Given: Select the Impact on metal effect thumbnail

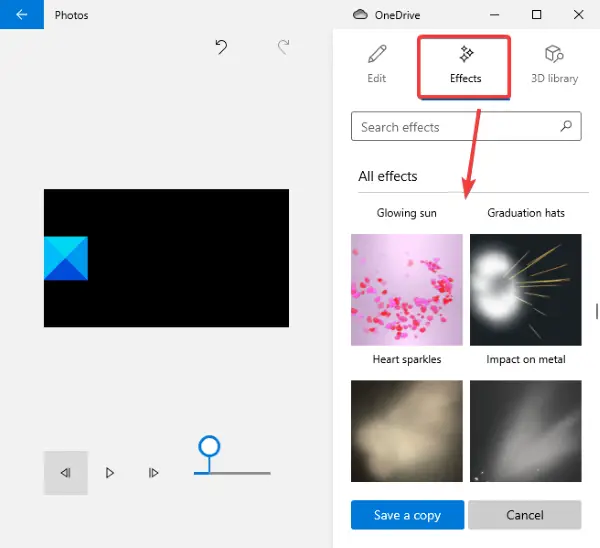Looking at the screenshot, I should [x=526, y=290].
